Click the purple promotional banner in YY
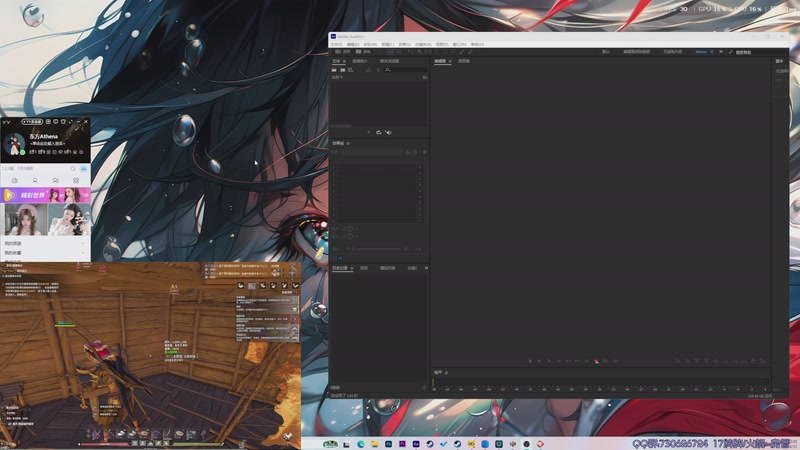Image resolution: width=800 pixels, height=450 pixels. coord(45,195)
